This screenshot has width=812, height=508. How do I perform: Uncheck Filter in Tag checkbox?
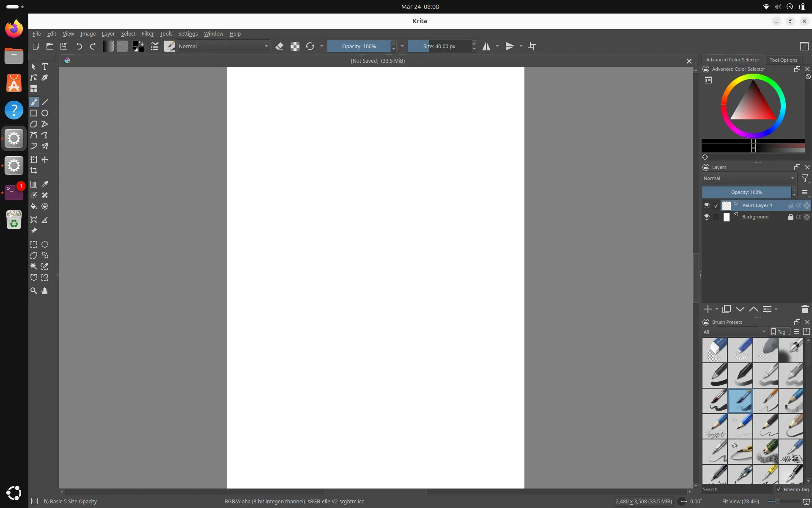(779, 489)
